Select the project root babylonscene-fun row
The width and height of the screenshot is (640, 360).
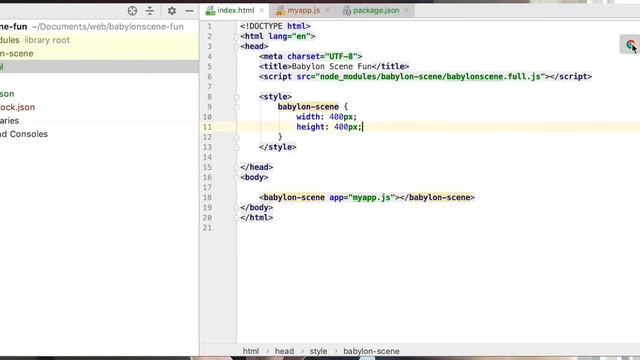coord(99,27)
